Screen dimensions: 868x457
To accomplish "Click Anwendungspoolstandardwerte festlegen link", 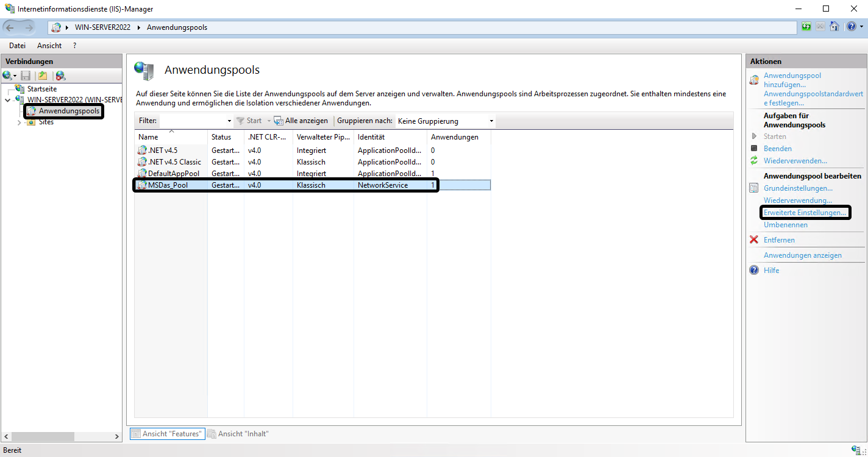I will click(x=814, y=99).
